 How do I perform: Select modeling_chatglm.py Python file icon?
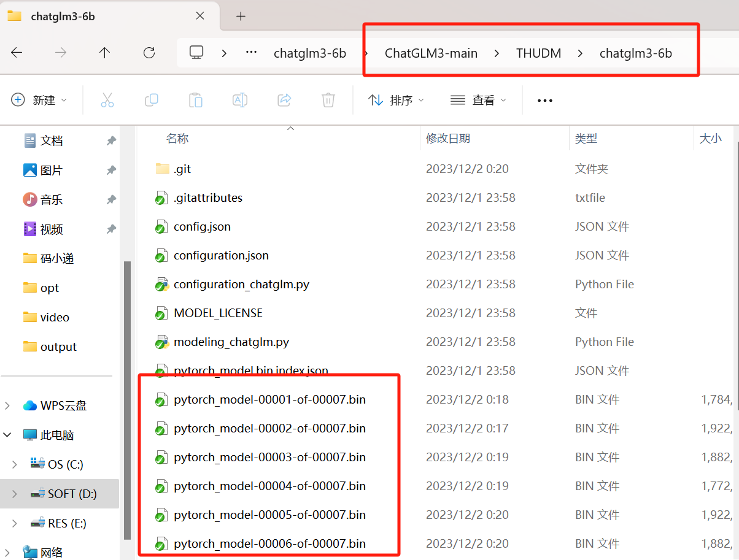point(161,342)
